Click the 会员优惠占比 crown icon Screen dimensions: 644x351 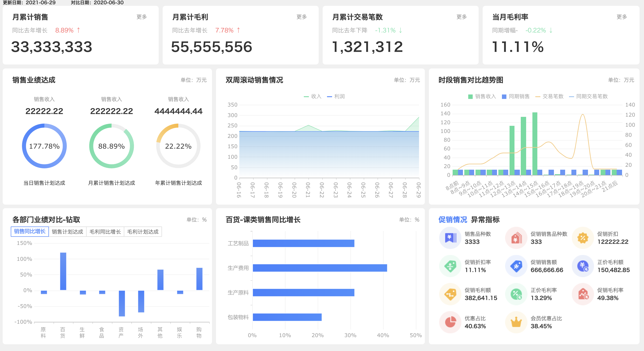pyautogui.click(x=516, y=322)
